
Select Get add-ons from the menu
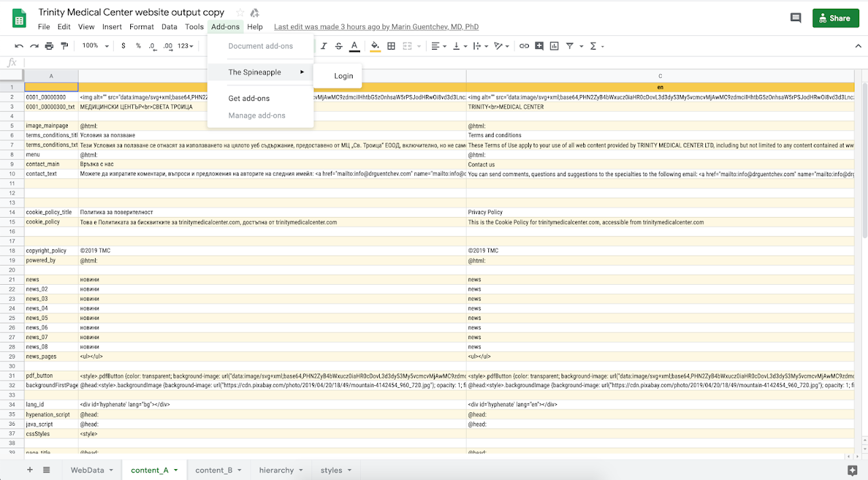[x=249, y=98]
